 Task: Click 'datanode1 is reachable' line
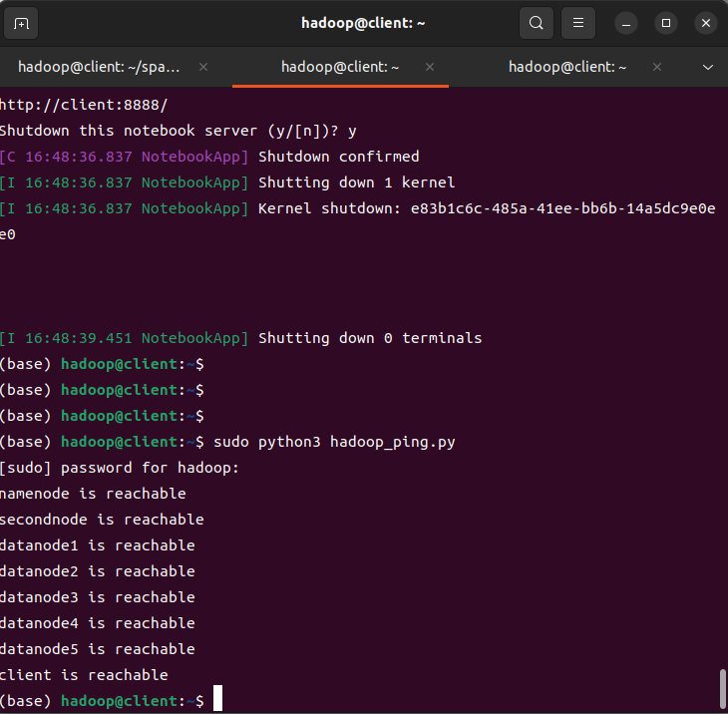tap(98, 545)
